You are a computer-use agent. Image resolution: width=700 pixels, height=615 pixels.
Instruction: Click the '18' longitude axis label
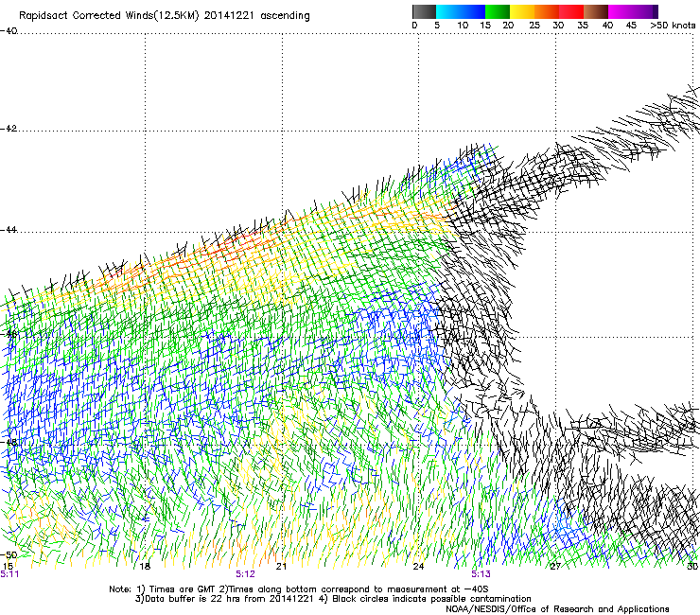(x=145, y=567)
